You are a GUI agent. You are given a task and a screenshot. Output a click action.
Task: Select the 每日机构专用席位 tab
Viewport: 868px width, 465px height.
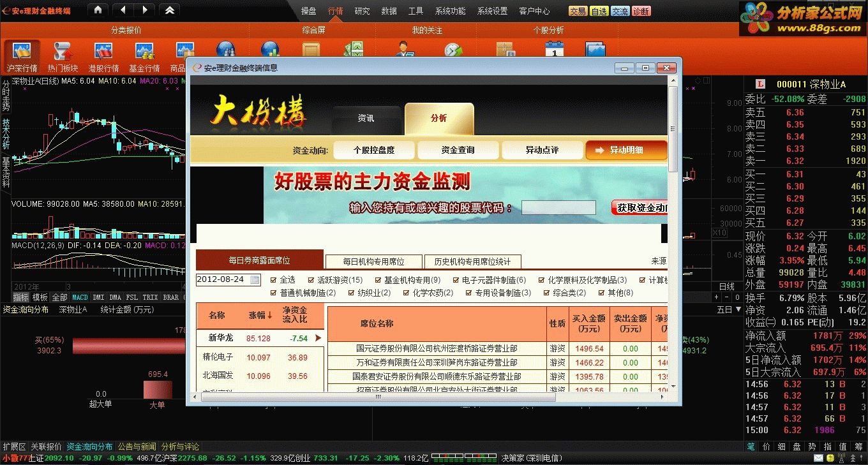click(x=374, y=262)
